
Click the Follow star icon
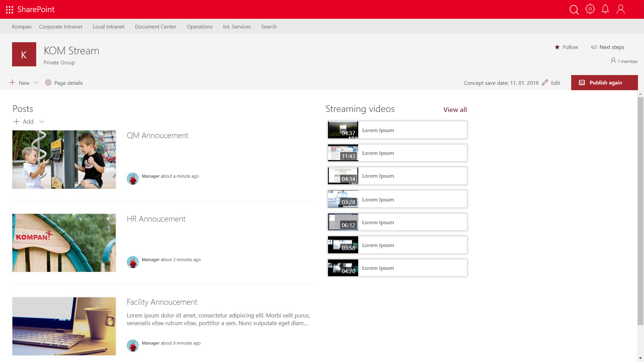click(x=557, y=47)
